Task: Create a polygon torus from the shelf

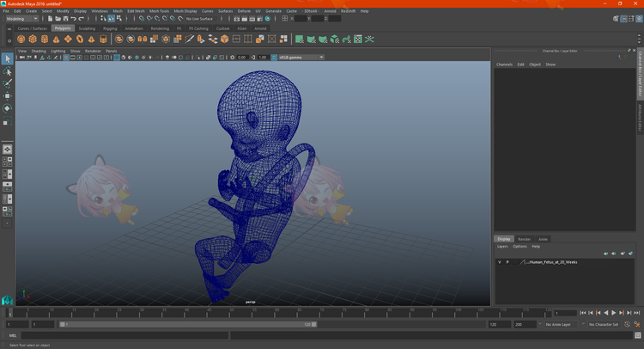Action: coord(80,39)
